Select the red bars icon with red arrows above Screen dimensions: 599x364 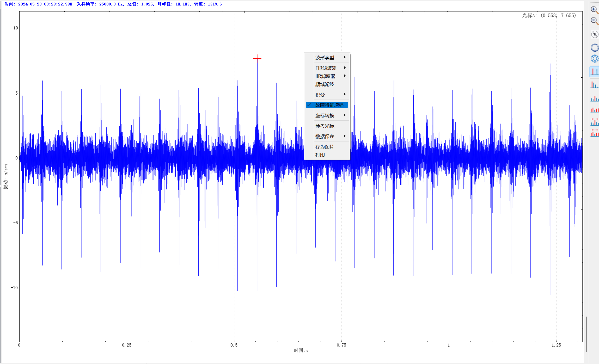click(594, 133)
